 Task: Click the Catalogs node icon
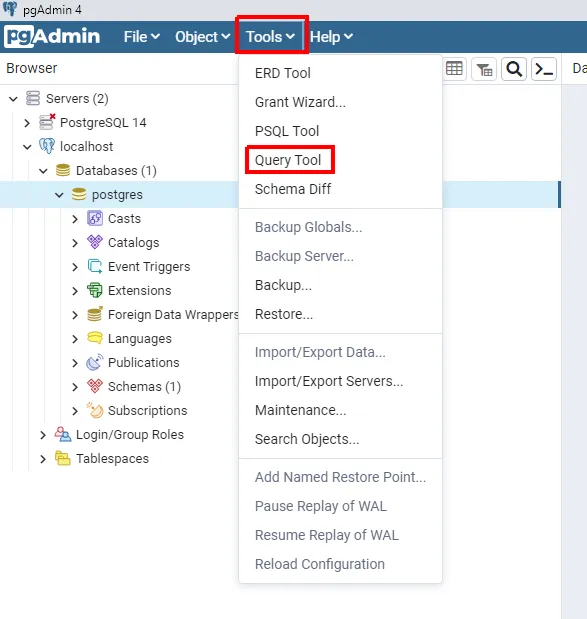coord(95,242)
